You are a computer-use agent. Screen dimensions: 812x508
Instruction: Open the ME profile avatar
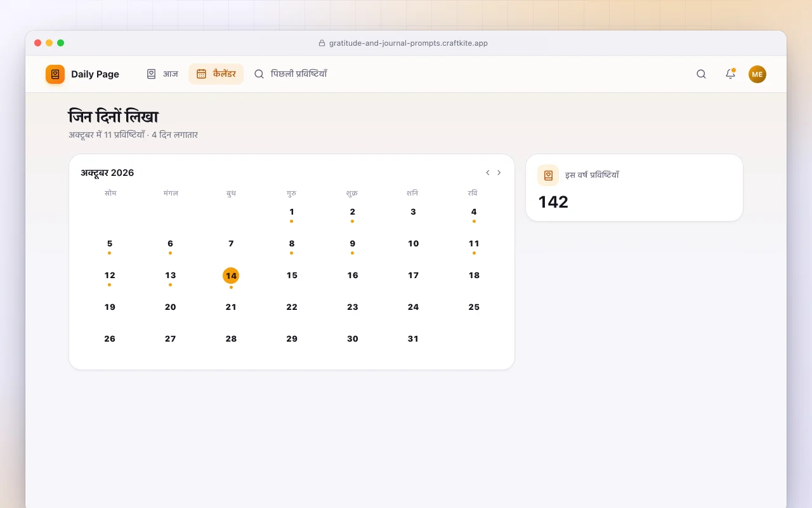(x=757, y=74)
